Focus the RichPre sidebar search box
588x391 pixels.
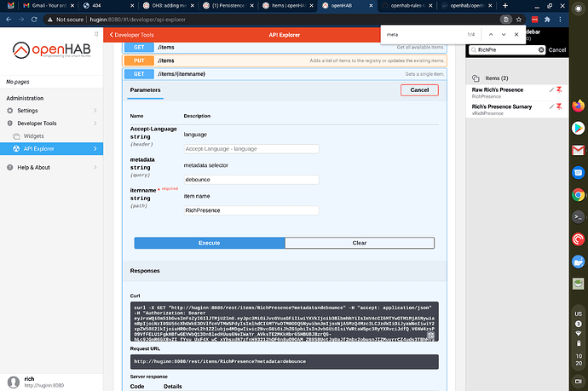[506, 50]
